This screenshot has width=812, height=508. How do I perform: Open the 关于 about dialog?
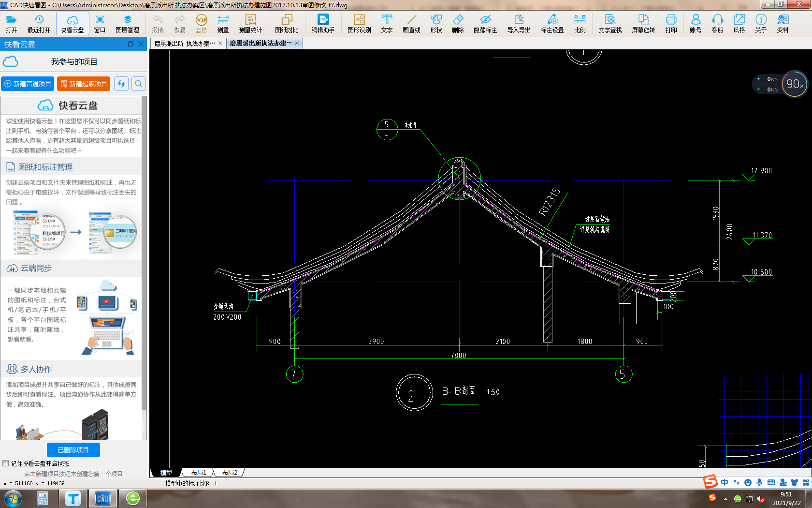pos(761,23)
